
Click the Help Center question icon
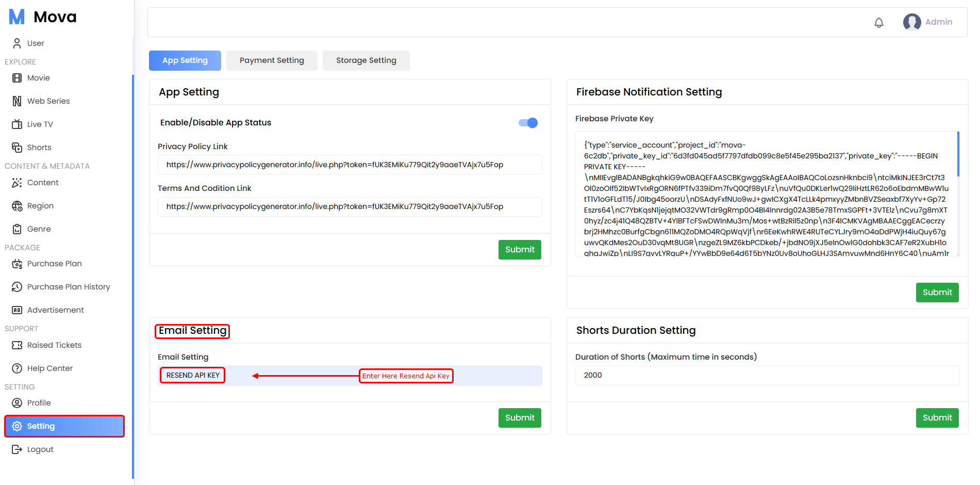pos(17,368)
